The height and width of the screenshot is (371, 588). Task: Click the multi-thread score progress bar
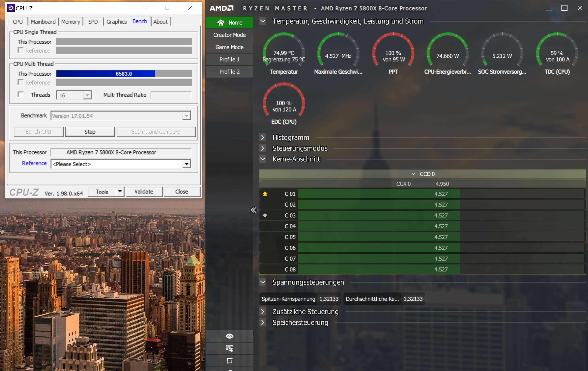124,74
